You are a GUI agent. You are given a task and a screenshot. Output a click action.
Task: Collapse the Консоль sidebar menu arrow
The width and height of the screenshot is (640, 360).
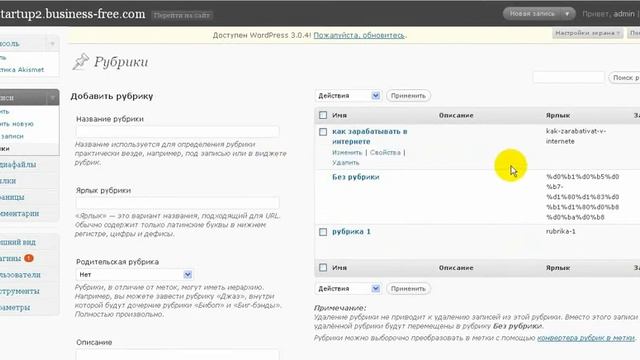pos(52,44)
